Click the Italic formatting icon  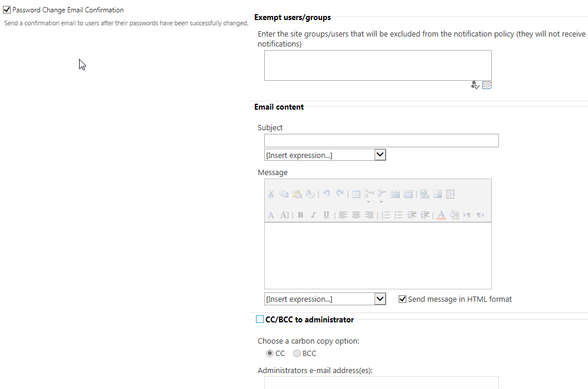click(x=313, y=215)
